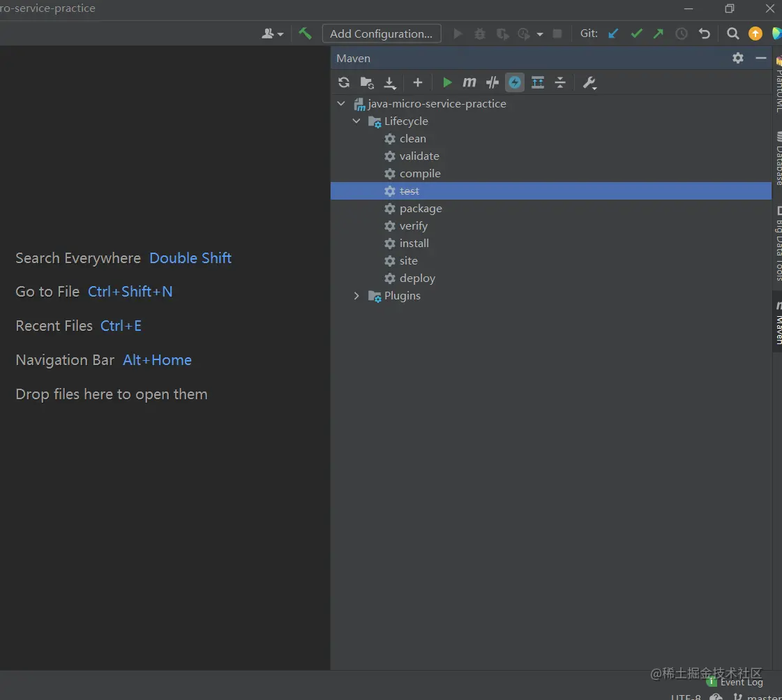Click the Add Configuration button
Viewport: 782px width, 700px height.
coord(382,33)
